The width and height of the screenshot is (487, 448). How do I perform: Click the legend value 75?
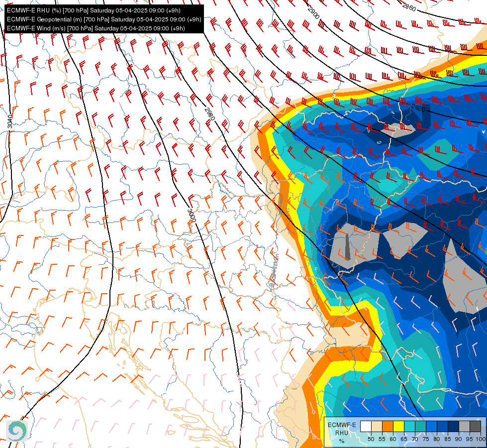point(426,439)
